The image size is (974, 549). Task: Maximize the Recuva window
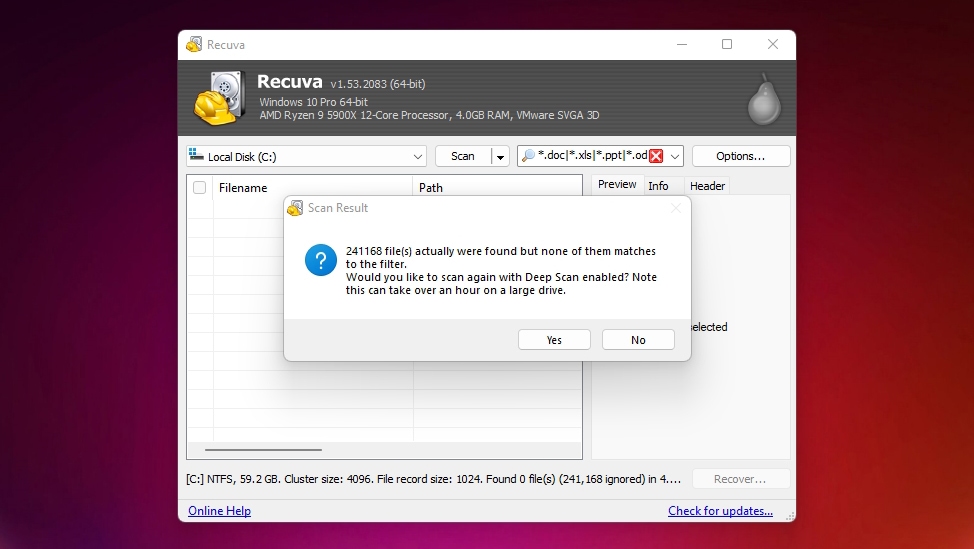(x=727, y=44)
